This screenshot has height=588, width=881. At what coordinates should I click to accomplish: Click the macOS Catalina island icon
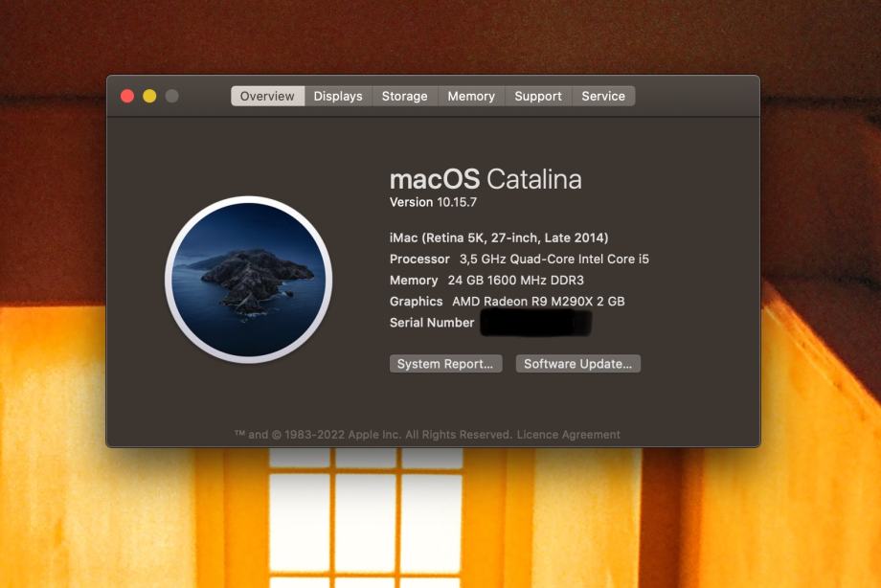(248, 280)
